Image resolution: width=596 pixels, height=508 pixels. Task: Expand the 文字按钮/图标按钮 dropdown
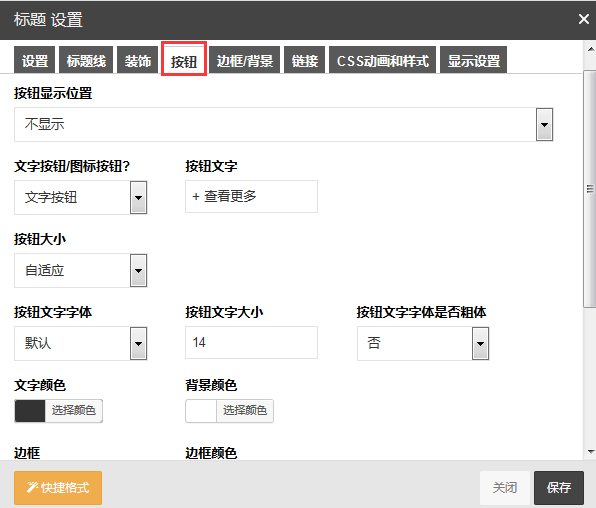(81, 197)
